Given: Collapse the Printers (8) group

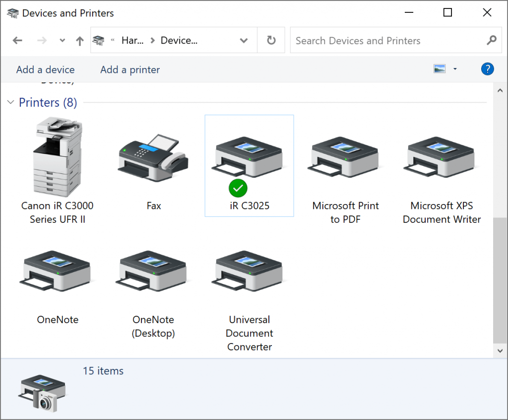Looking at the screenshot, I should point(11,102).
